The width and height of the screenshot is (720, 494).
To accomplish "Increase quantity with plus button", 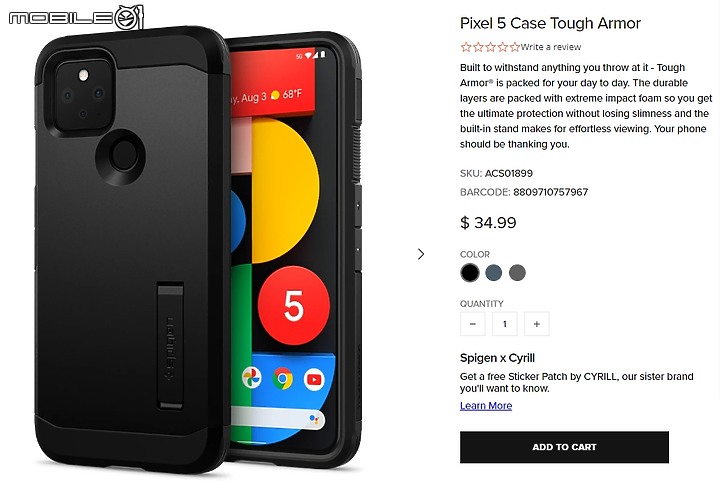I will tap(536, 324).
